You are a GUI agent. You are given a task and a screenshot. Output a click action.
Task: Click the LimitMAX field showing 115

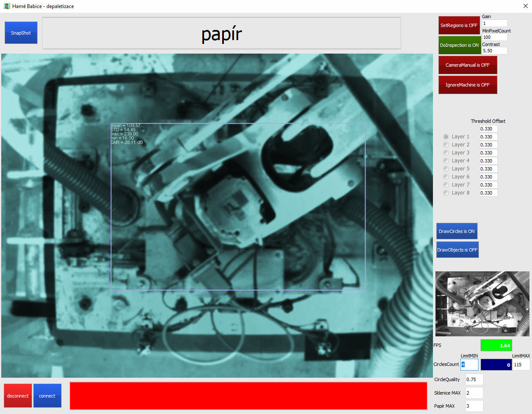[521, 365]
